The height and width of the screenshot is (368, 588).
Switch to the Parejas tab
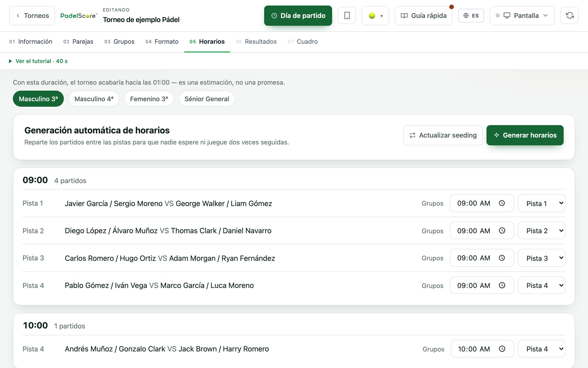78,42
